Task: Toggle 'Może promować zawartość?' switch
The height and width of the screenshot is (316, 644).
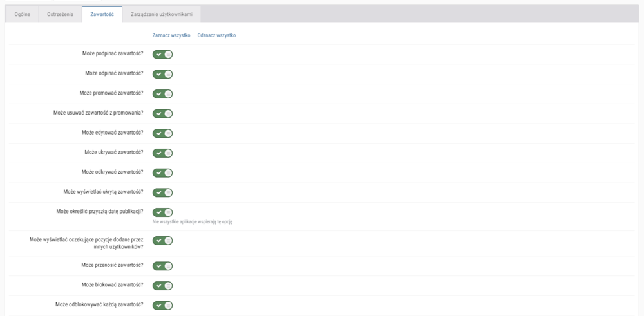Action: [x=162, y=94]
